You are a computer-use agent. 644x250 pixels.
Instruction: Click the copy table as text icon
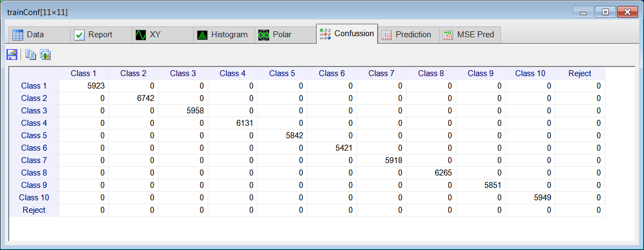pos(30,55)
